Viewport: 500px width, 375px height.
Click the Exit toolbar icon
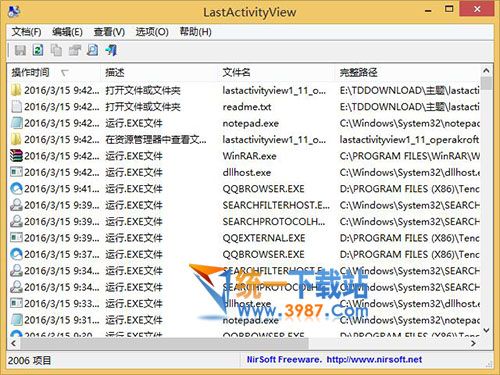coord(111,50)
